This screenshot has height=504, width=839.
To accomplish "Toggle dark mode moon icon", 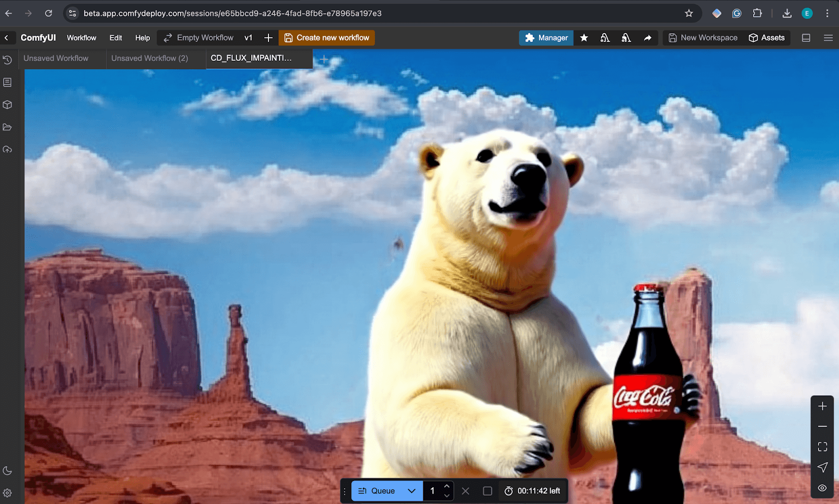I will pyautogui.click(x=7, y=470).
